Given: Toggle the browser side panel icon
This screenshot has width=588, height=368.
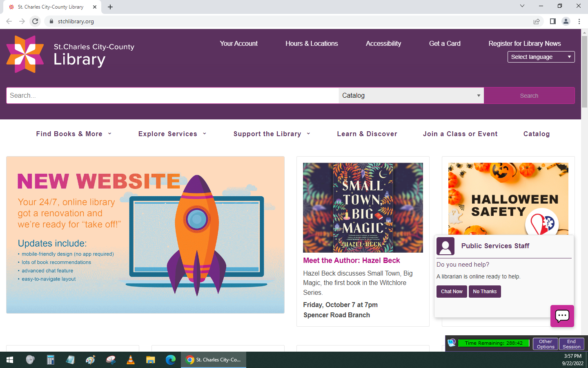Looking at the screenshot, I should 552,21.
